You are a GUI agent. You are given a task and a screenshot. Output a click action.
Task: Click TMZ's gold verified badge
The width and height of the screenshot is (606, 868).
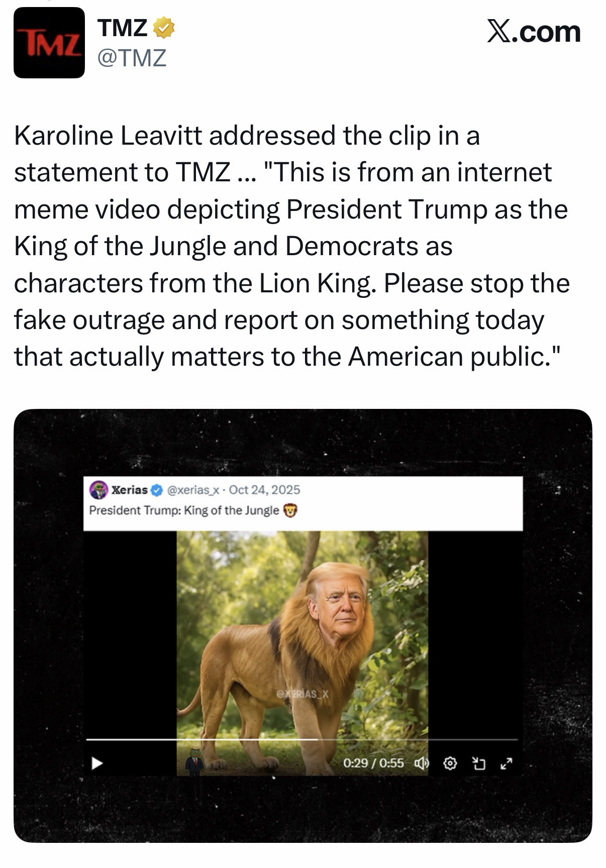click(x=164, y=28)
